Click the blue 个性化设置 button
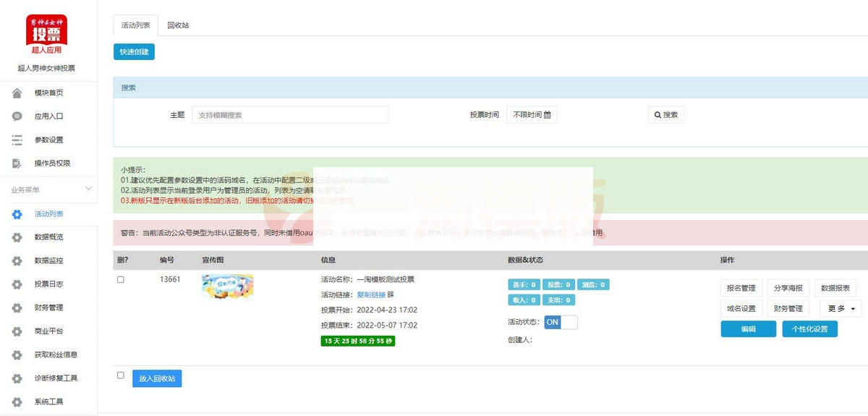Image resolution: width=868 pixels, height=416 pixels. tap(809, 329)
